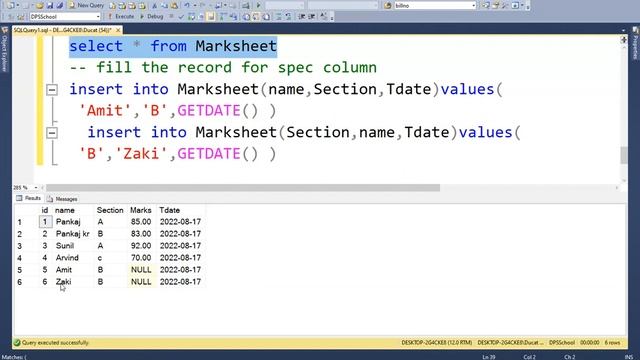Click the 'Tdate' column header

(169, 210)
